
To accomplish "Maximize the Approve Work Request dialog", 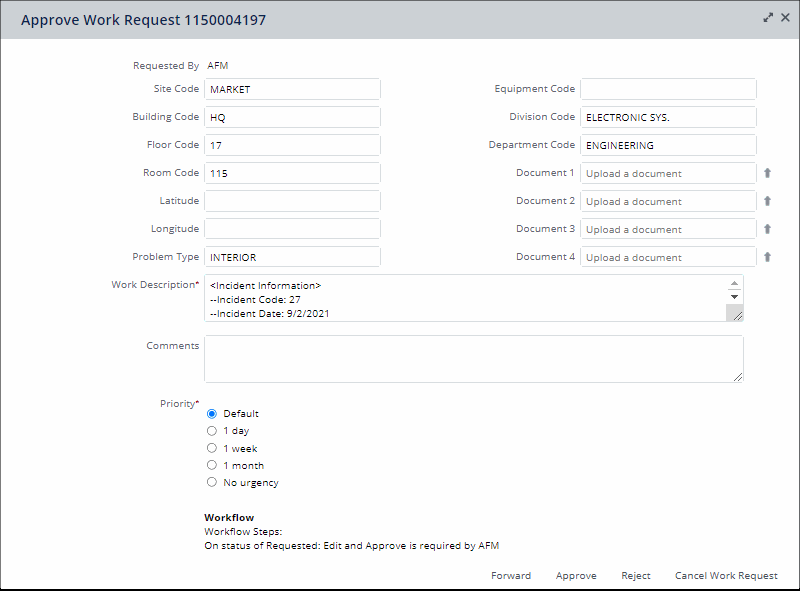I will click(768, 18).
